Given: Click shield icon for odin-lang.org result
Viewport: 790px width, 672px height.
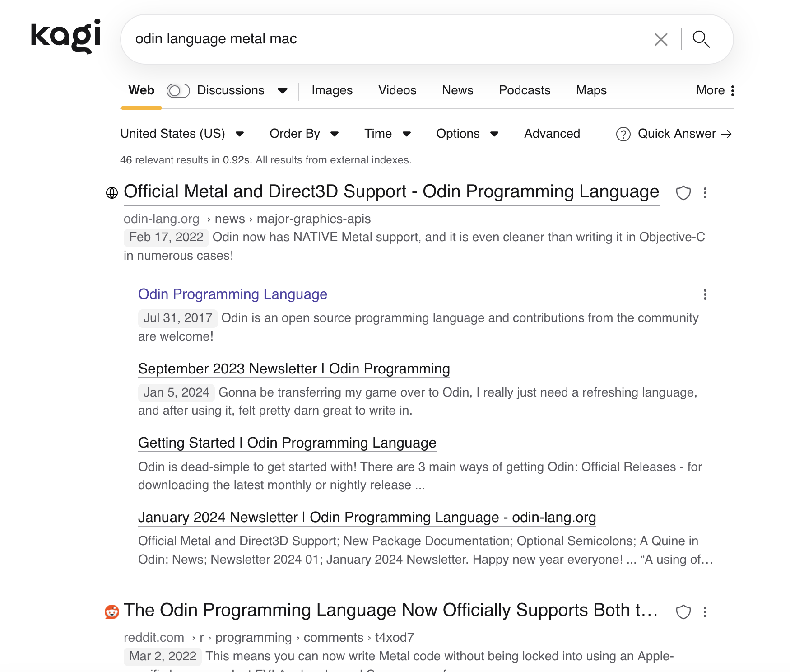Looking at the screenshot, I should click(683, 193).
